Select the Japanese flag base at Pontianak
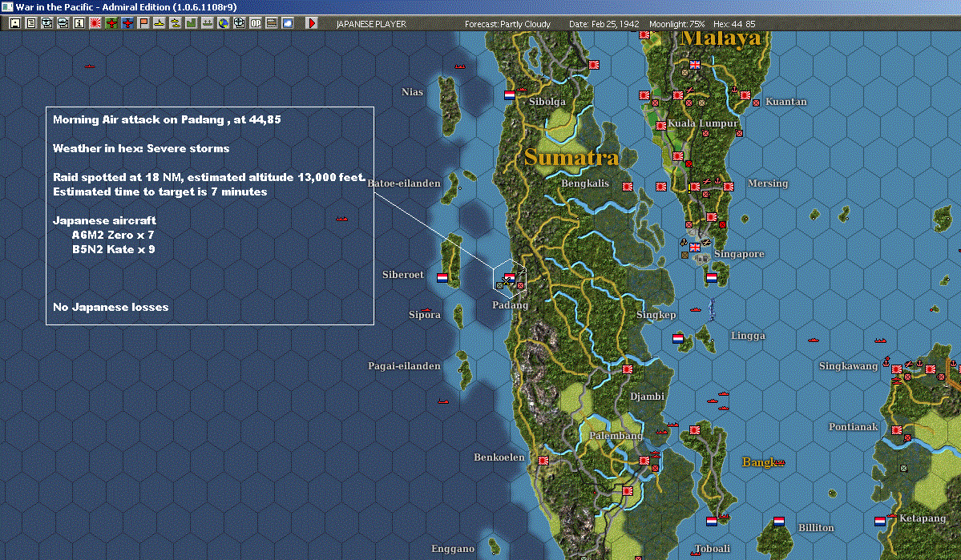The image size is (961, 560). click(x=897, y=431)
